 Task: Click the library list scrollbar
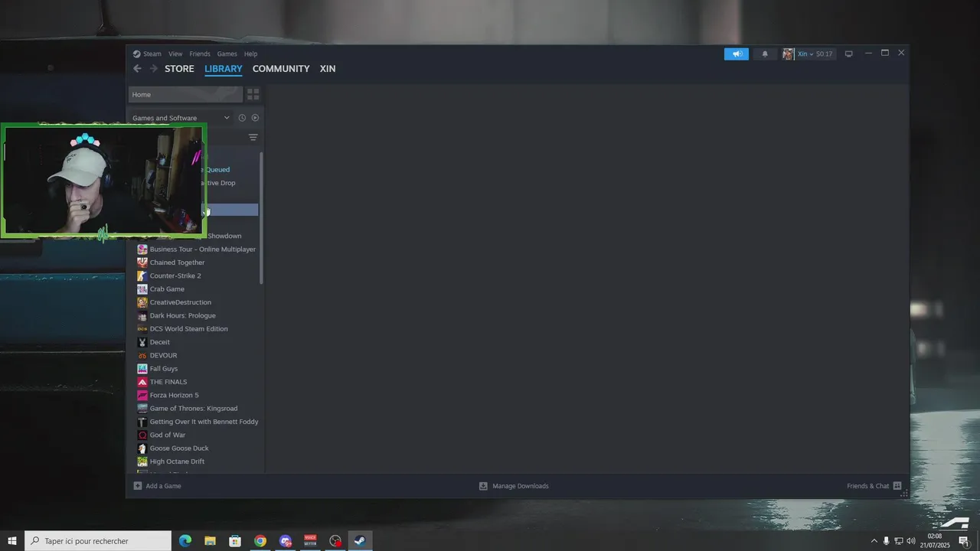(262, 218)
